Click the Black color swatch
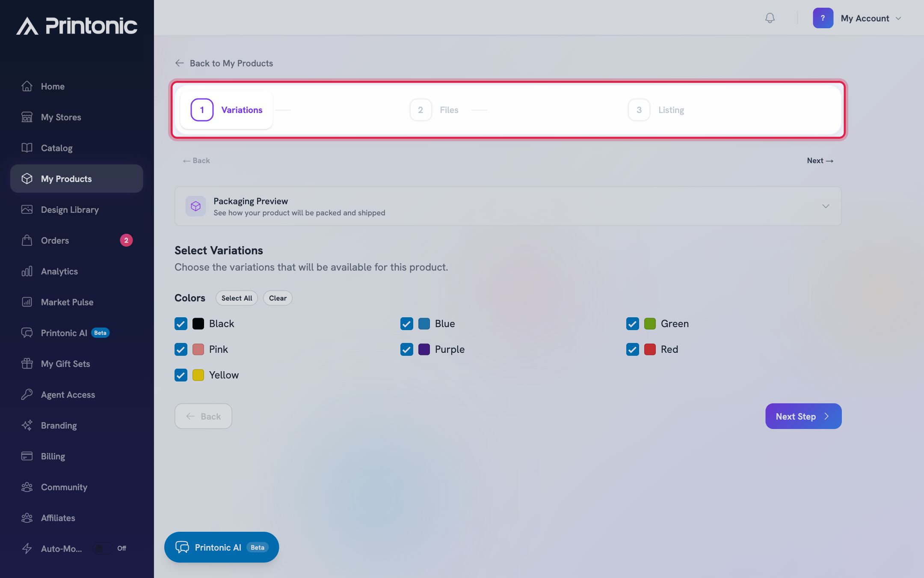Screen dimensions: 924x578 pos(198,324)
